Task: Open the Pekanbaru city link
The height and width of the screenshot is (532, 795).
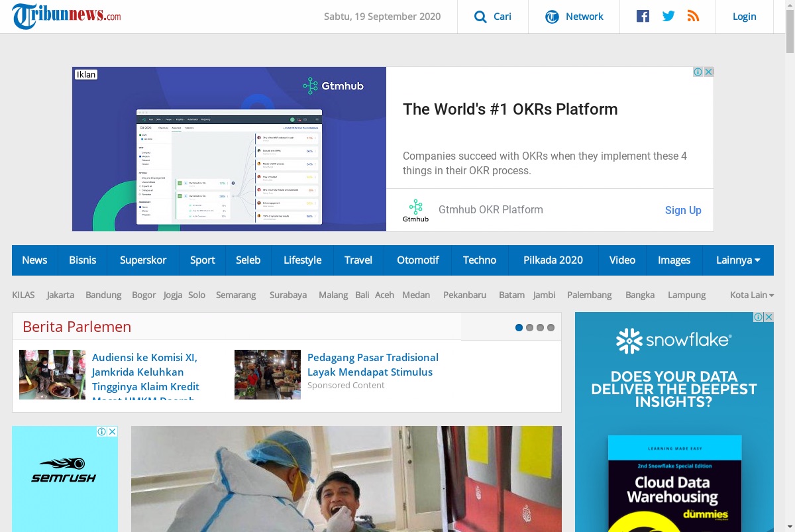Action: click(465, 295)
